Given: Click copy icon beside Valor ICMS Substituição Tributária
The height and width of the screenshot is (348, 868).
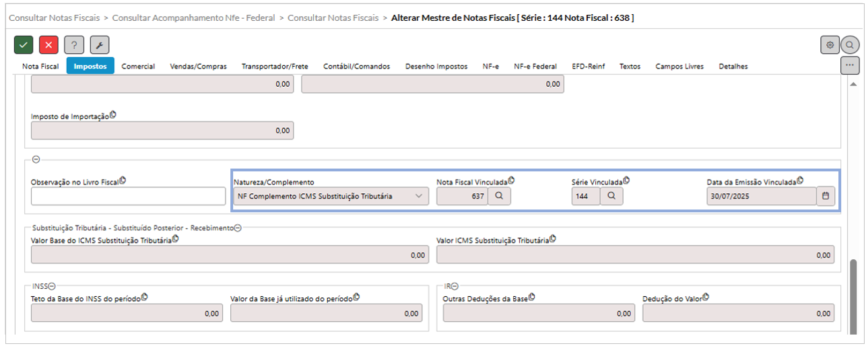Looking at the screenshot, I should tap(554, 239).
